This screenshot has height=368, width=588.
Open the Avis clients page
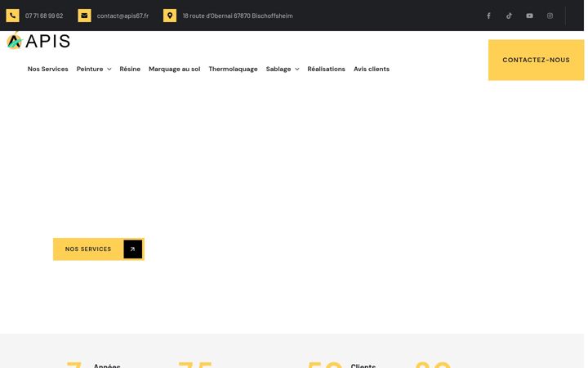click(372, 69)
